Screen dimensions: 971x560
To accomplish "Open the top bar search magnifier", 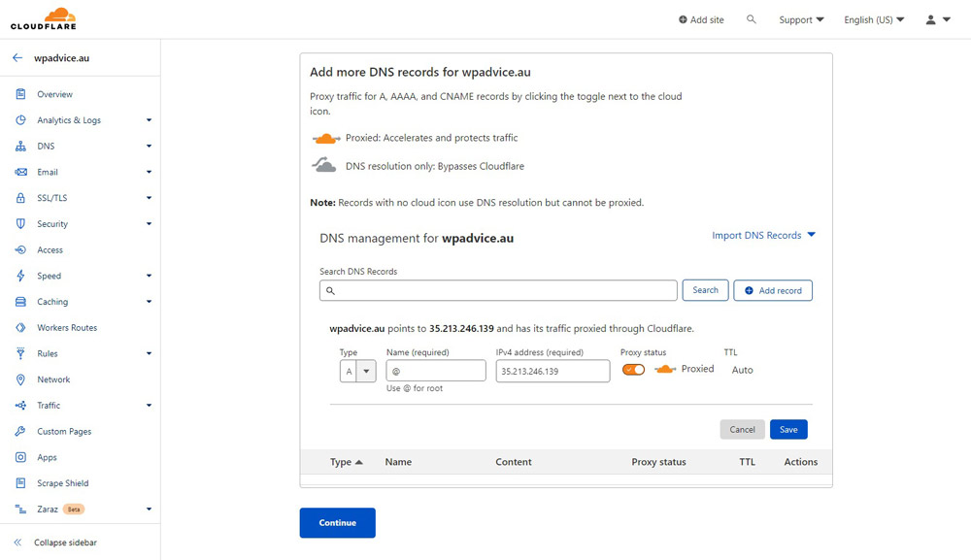I will pos(751,18).
